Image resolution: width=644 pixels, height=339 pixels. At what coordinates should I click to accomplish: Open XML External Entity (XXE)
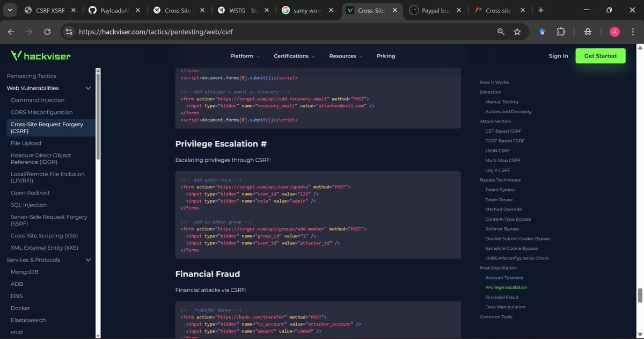(44, 248)
